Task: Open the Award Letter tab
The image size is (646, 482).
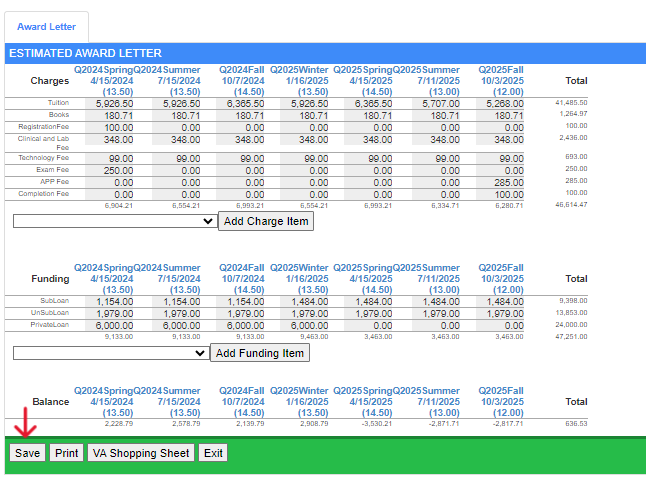Action: 45,26
